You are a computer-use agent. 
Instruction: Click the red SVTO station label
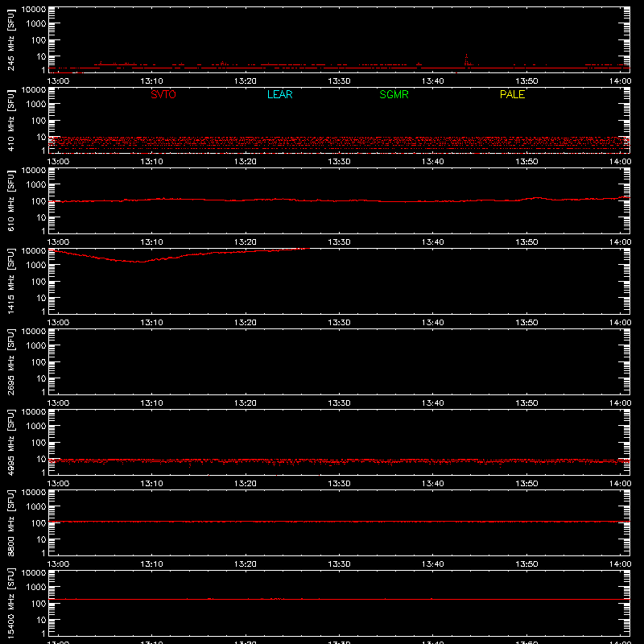click(x=163, y=94)
